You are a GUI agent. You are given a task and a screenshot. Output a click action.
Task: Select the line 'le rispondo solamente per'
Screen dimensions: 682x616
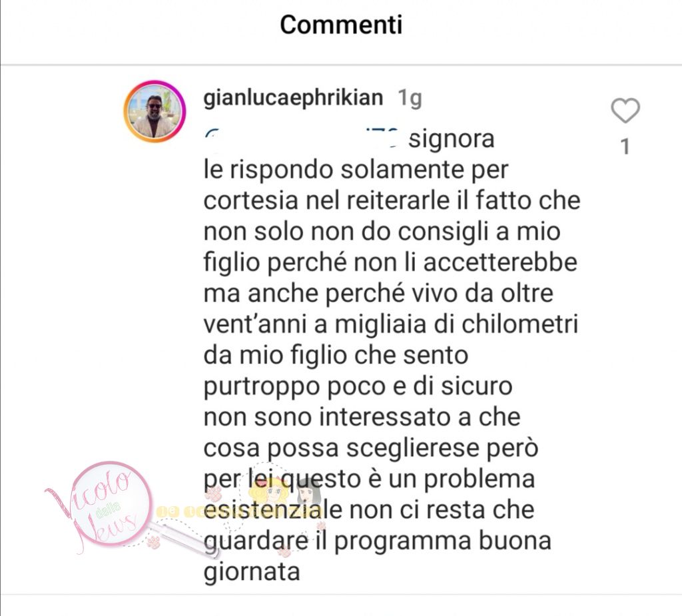356,170
